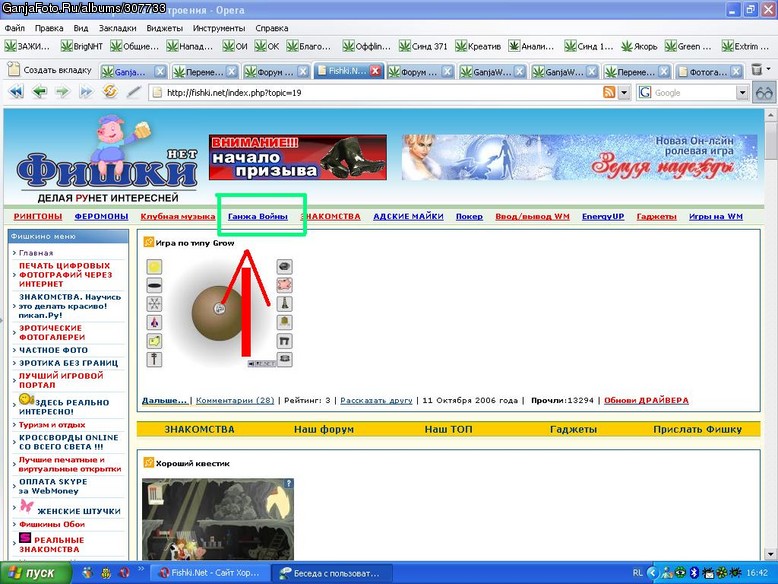
Task: Click the rocket icon in Grow game
Action: coord(154,323)
